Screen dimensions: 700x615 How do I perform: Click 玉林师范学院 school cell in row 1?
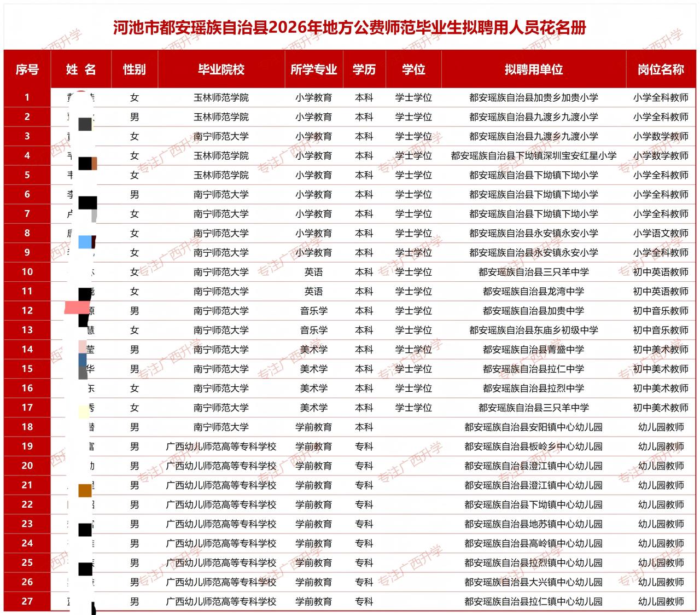pos(221,97)
